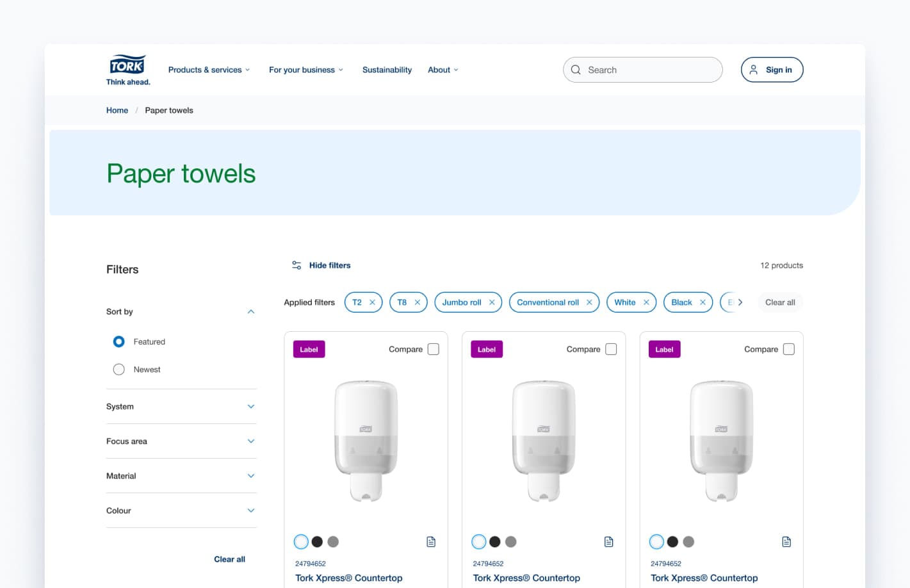Screen dimensions: 910x588
Task: Check Compare on the first product
Action: point(434,349)
